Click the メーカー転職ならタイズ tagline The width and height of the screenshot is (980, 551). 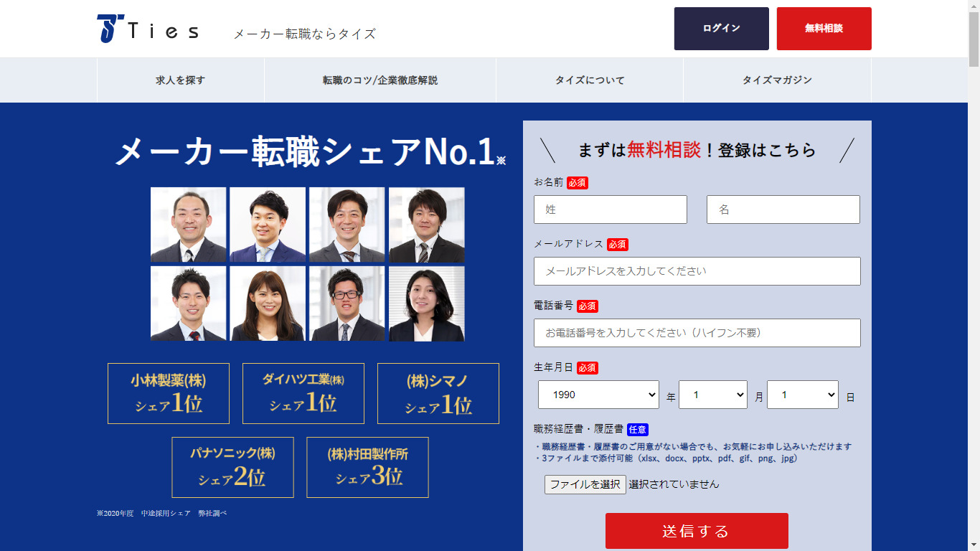pyautogui.click(x=304, y=34)
